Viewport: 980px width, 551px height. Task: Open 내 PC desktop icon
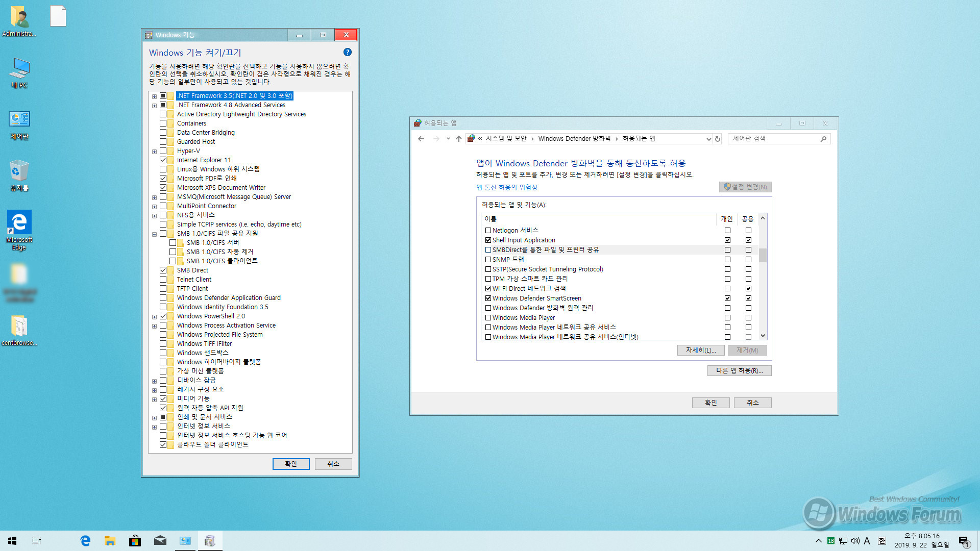click(19, 73)
